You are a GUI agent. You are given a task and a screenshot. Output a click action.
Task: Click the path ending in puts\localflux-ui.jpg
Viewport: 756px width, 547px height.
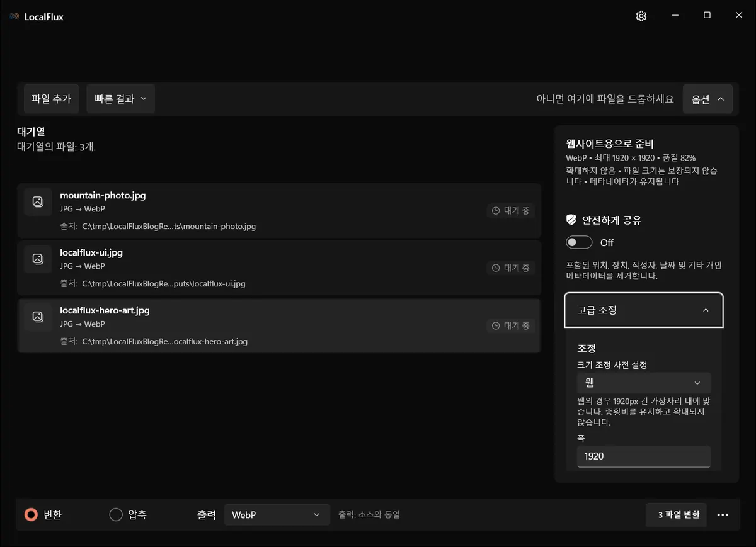point(164,284)
